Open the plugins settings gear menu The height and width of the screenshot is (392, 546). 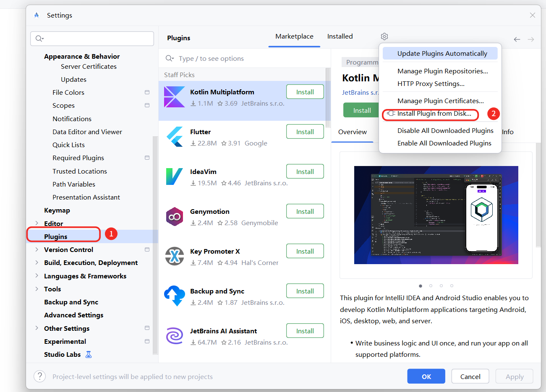tap(384, 36)
